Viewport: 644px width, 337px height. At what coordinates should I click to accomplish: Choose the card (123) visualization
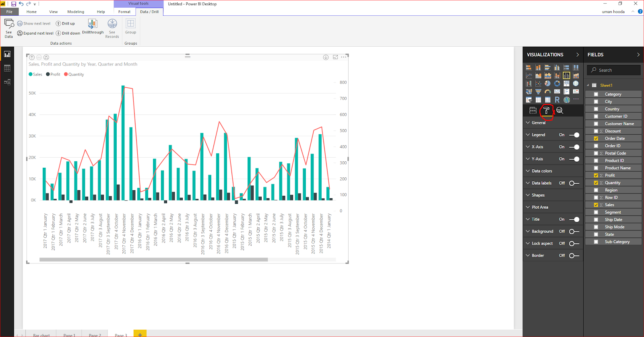pos(557,92)
